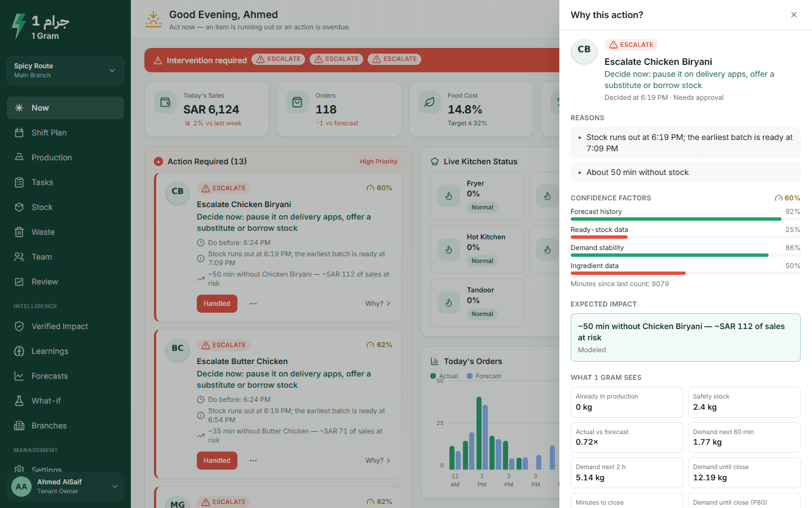Mark Butter Chicken escalation as Handled
The height and width of the screenshot is (508, 812).
[x=217, y=461]
